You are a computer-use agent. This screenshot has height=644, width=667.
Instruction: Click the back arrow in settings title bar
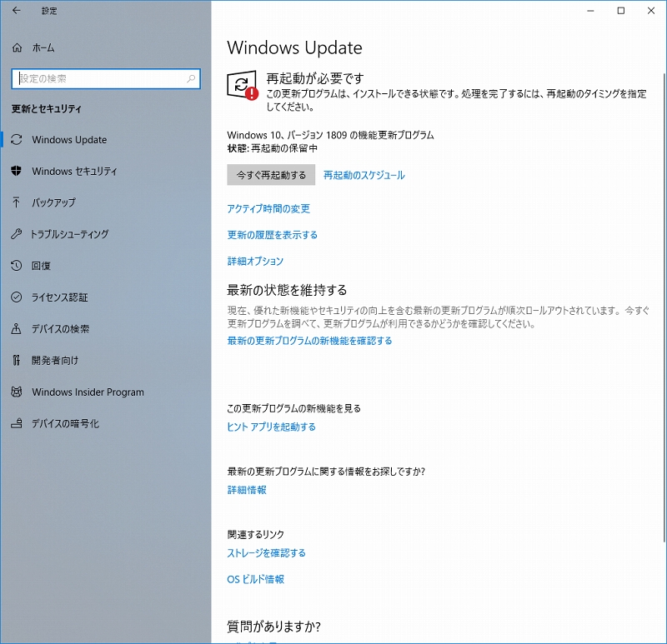click(16, 11)
